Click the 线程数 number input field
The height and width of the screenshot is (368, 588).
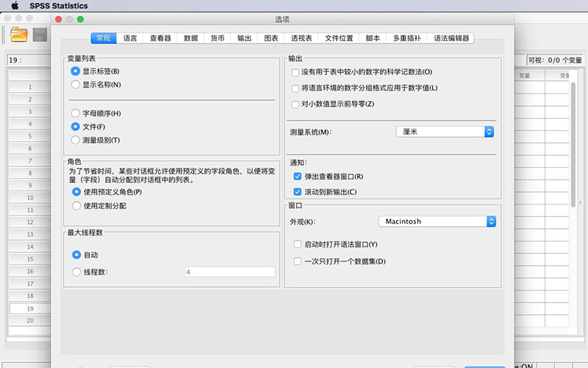(229, 272)
